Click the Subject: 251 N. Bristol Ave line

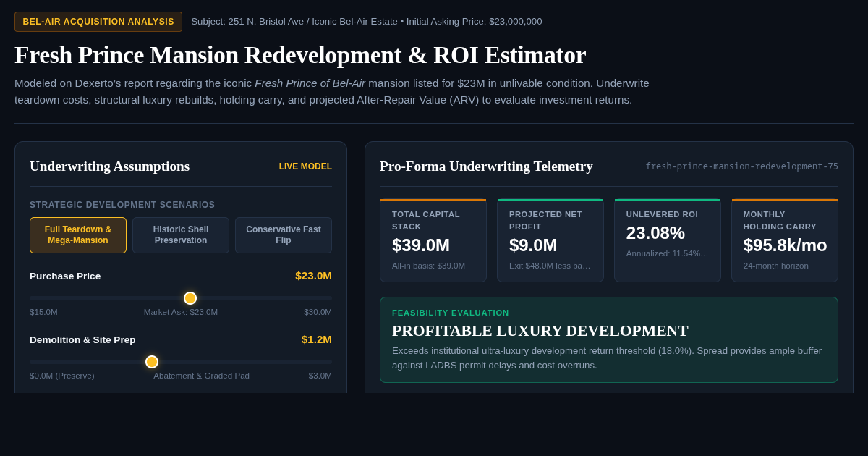click(367, 22)
